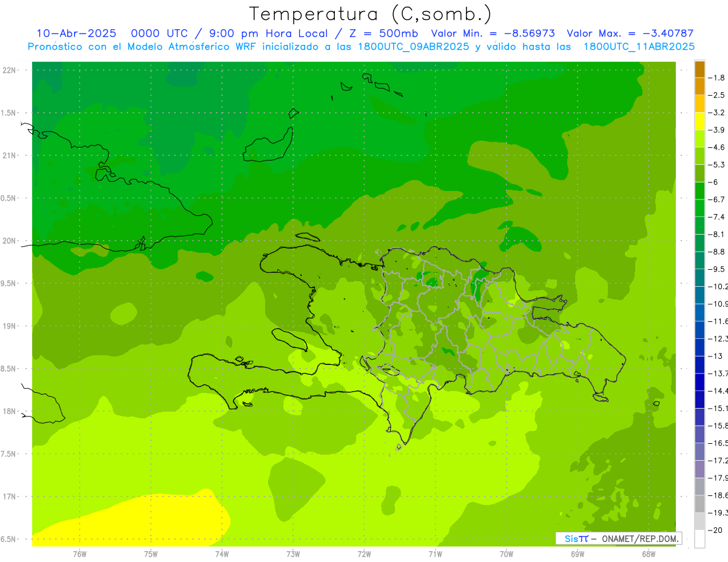Click the "18N" latitude label
This screenshot has height=562, width=728.
click(8, 411)
